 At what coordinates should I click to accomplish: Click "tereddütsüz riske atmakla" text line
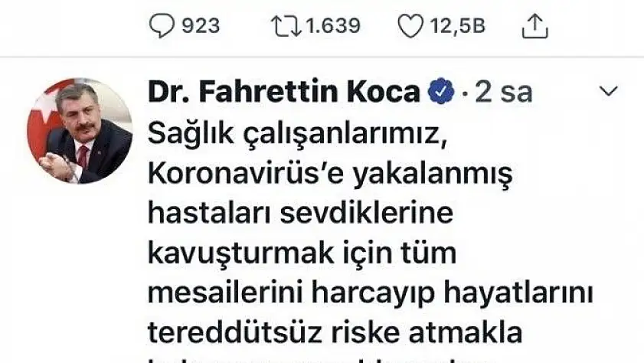click(335, 332)
